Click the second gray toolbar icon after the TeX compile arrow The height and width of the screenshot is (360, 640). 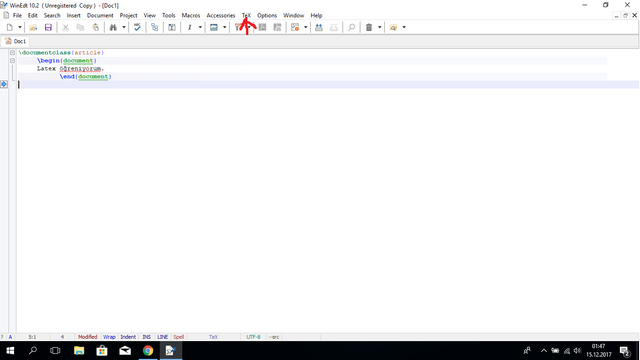tap(278, 27)
